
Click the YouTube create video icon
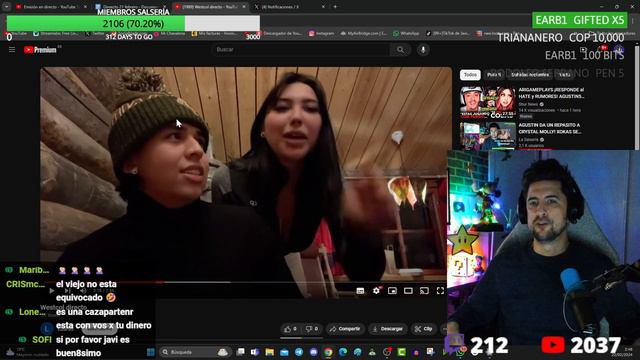tap(584, 50)
